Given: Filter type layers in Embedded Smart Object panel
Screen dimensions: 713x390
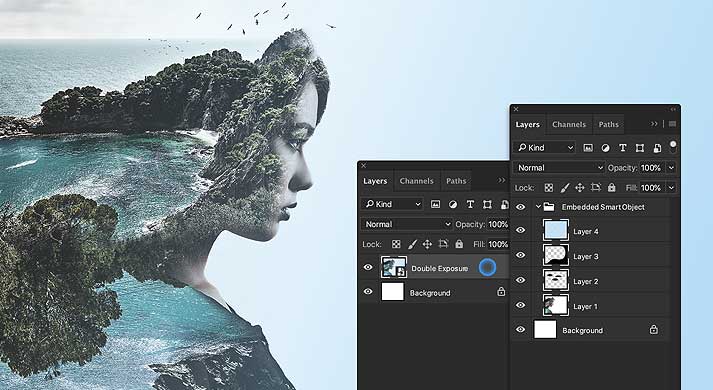Looking at the screenshot, I should 623,148.
